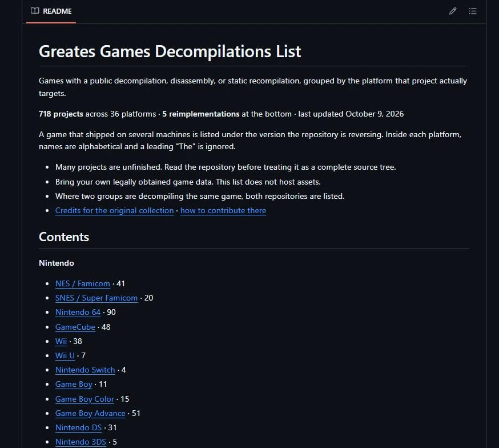Click the Game Boy link
Screen dimensions: 499x448
[74, 385]
